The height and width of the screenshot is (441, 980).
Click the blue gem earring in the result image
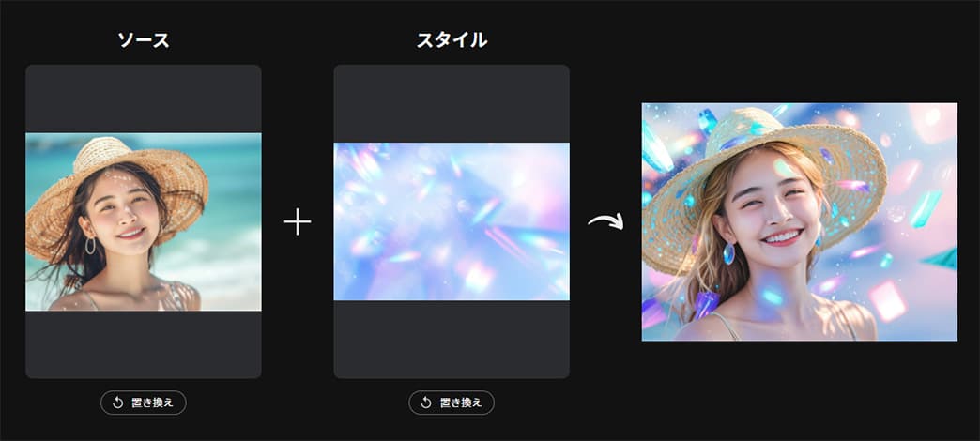[728, 253]
